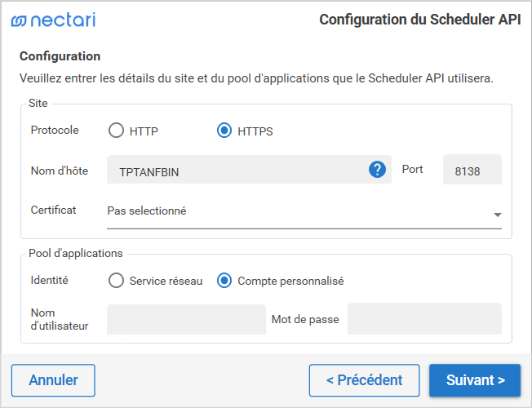
Task: Go back with the Précédent button
Action: pyautogui.click(x=364, y=380)
